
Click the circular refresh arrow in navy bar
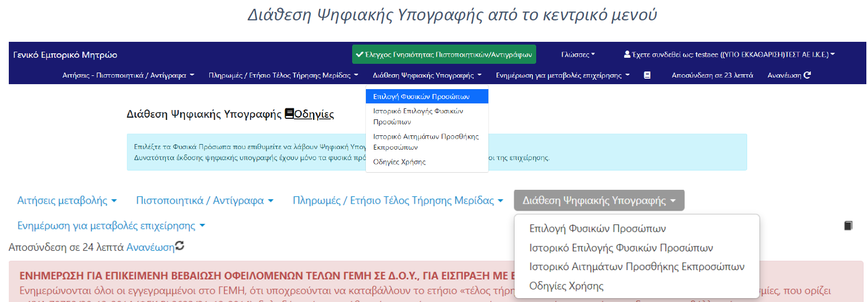click(807, 75)
